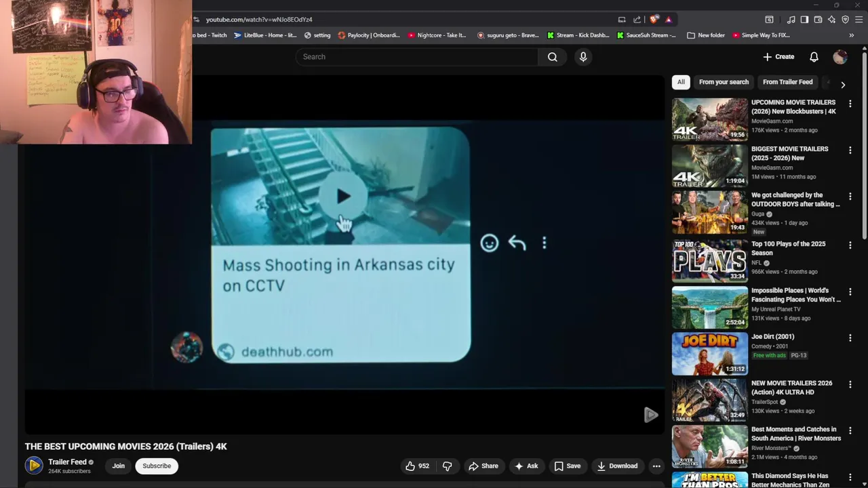Toggle the browser sidebar panel icon
The image size is (868, 488).
804,20
